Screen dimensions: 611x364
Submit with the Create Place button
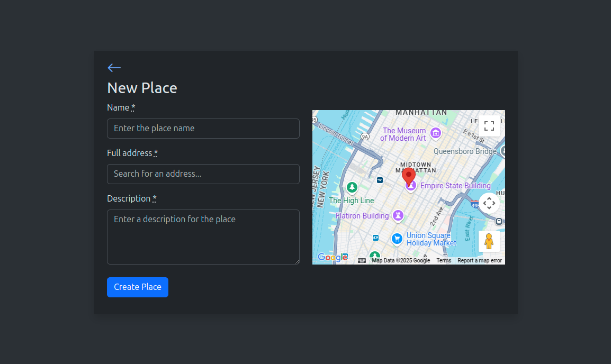[x=138, y=287]
